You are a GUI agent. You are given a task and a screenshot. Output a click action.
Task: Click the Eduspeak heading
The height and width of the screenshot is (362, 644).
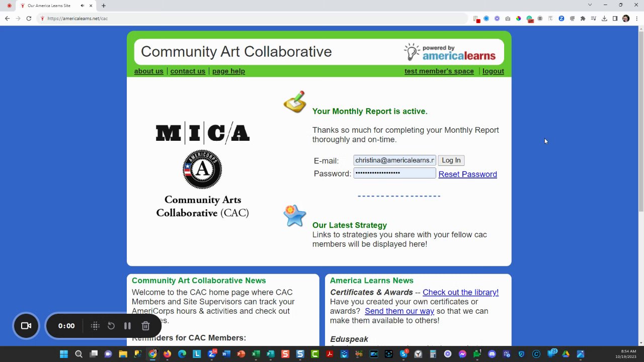(349, 339)
